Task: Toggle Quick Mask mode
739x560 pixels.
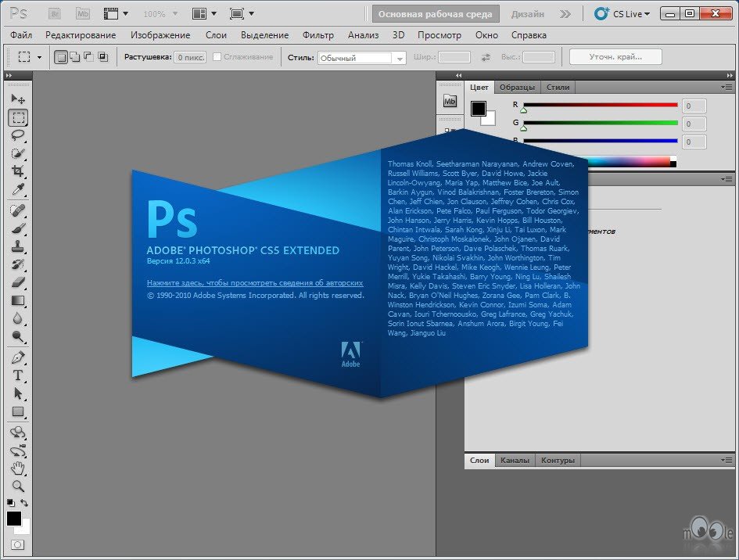Action: tap(18, 545)
